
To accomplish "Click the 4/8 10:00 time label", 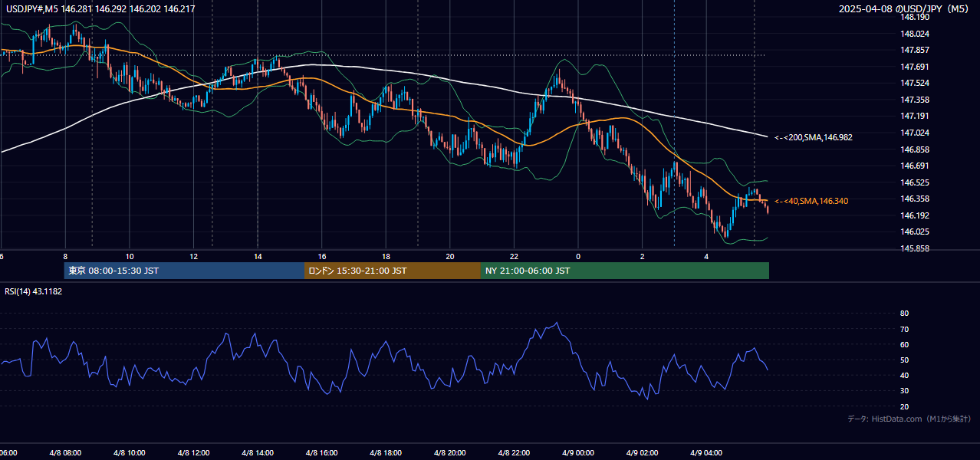I will [x=129, y=452].
